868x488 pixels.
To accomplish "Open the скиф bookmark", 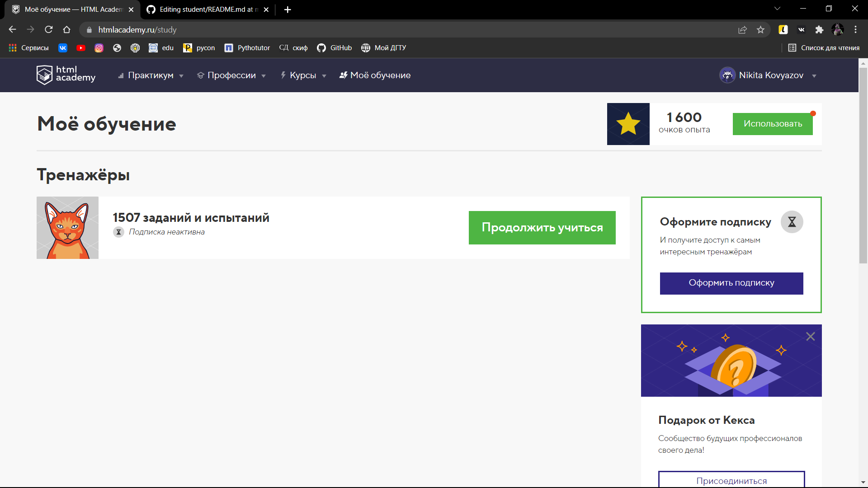I will point(293,48).
